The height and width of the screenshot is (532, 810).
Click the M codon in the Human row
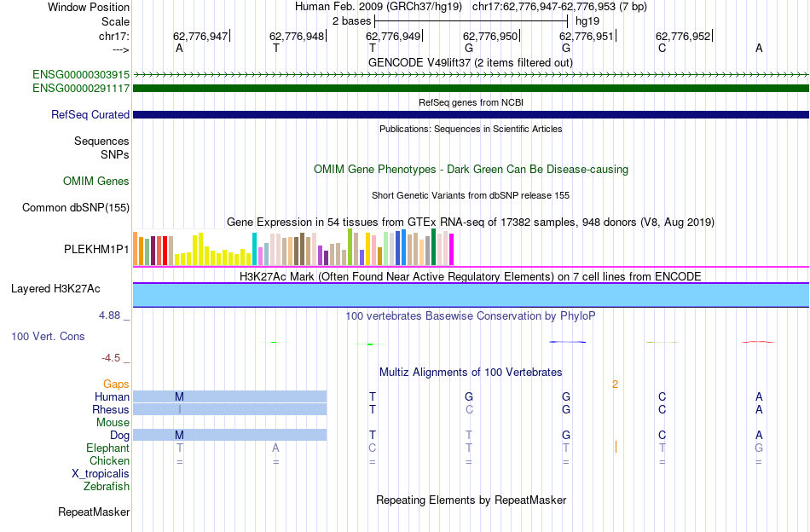coord(179,396)
